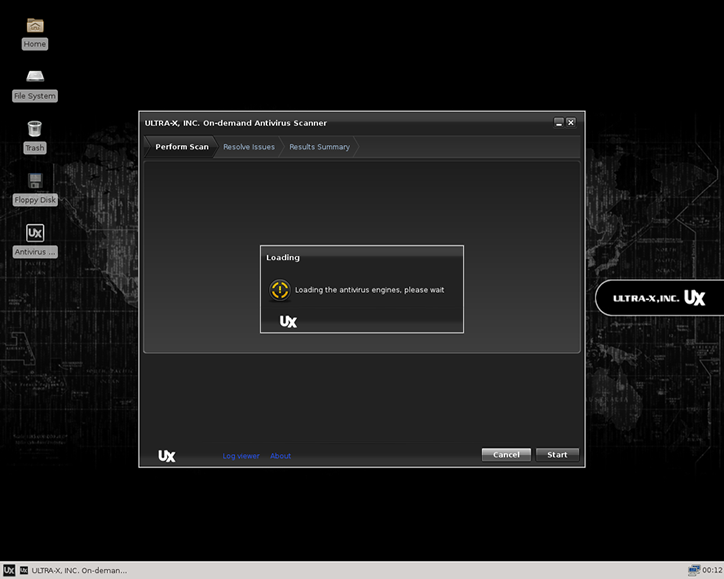Minimize the Antivirus Scanner window
724x579 pixels.
[x=559, y=122]
